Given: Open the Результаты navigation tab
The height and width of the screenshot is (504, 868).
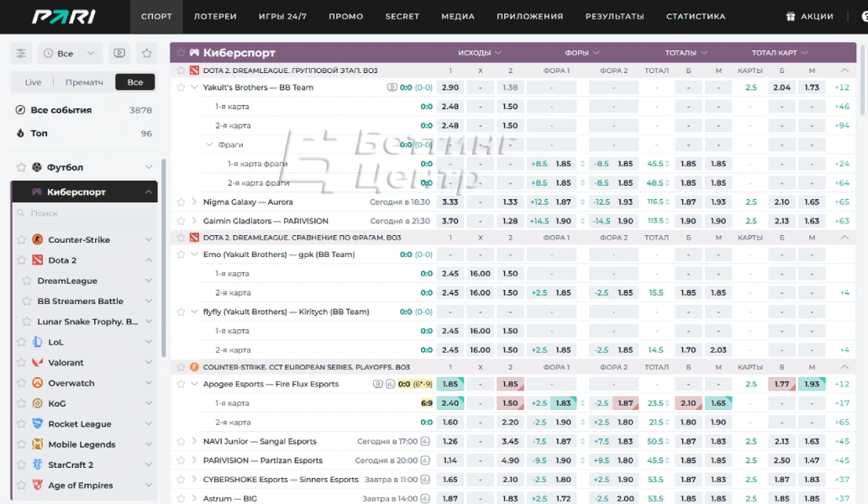Looking at the screenshot, I should coord(614,17).
